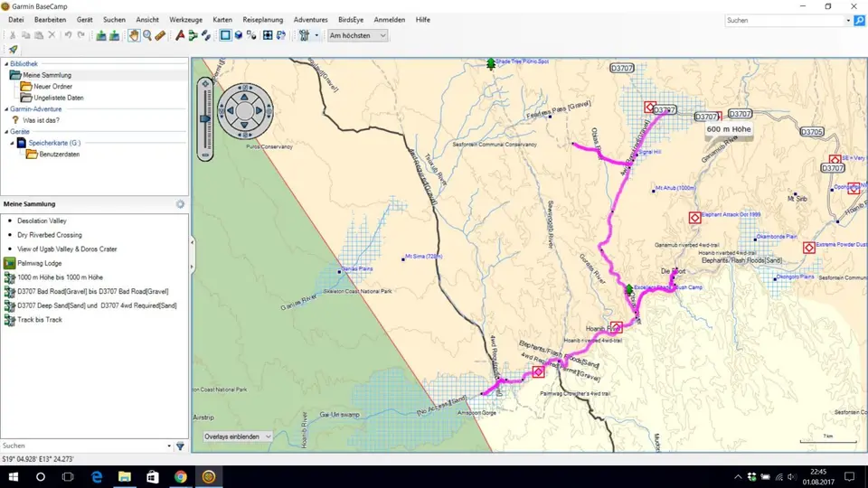The width and height of the screenshot is (868, 488).
Task: Click the Delete X icon in toolbar
Action: click(52, 35)
